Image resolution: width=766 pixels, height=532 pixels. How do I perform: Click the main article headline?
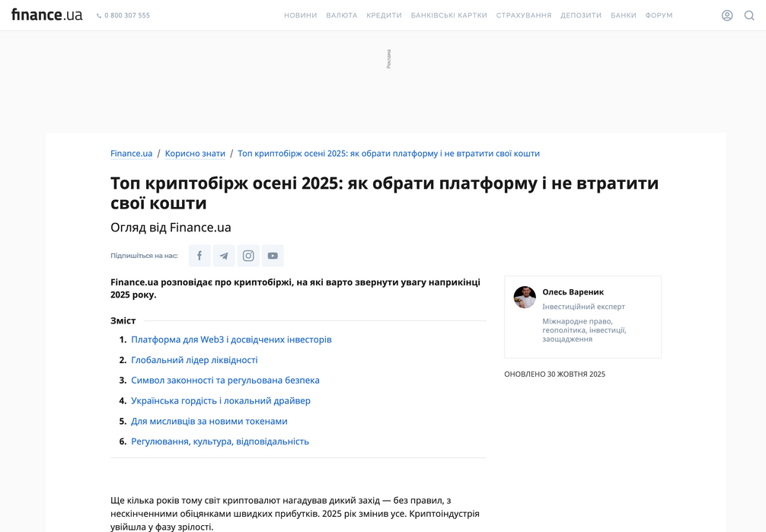[x=385, y=193]
